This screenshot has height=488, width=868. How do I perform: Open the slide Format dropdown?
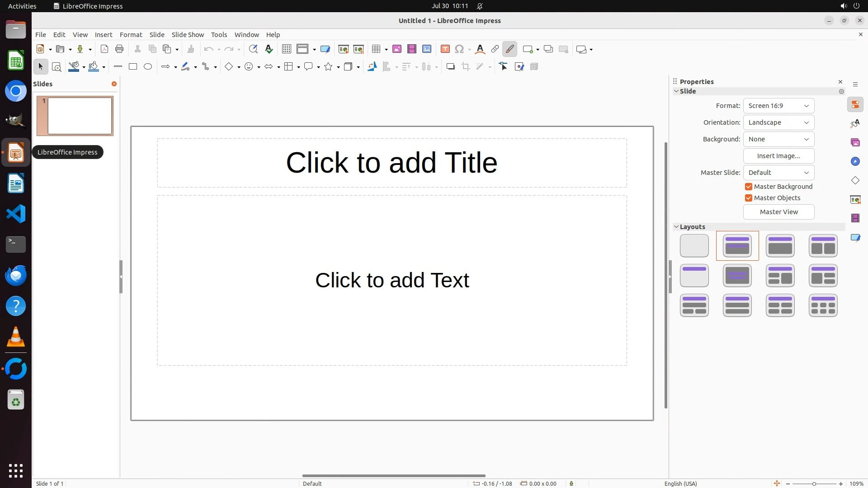coord(778,106)
